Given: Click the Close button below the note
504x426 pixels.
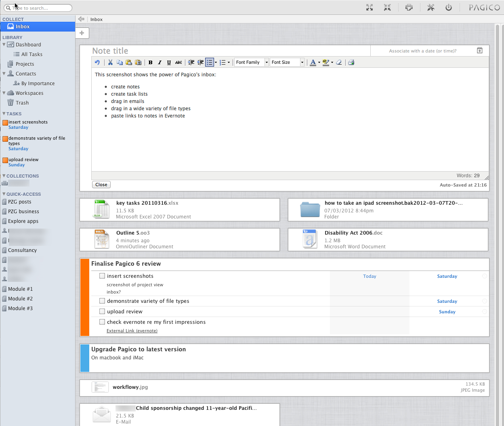Looking at the screenshot, I should click(x=101, y=185).
